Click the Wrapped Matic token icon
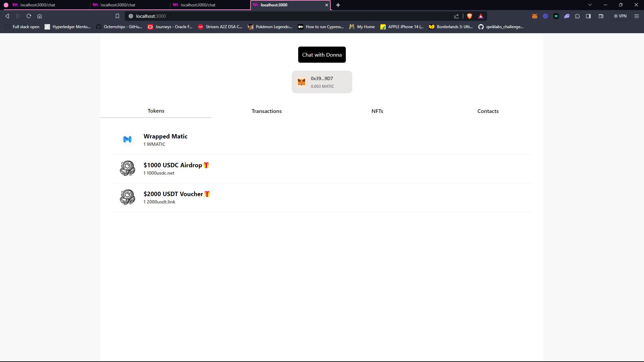This screenshot has height=362, width=644. (x=127, y=139)
